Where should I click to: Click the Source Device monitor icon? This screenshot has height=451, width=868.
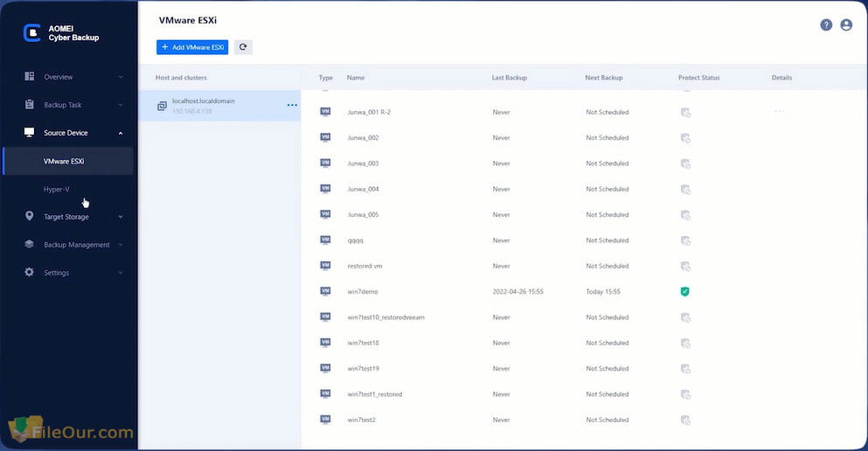click(x=30, y=132)
